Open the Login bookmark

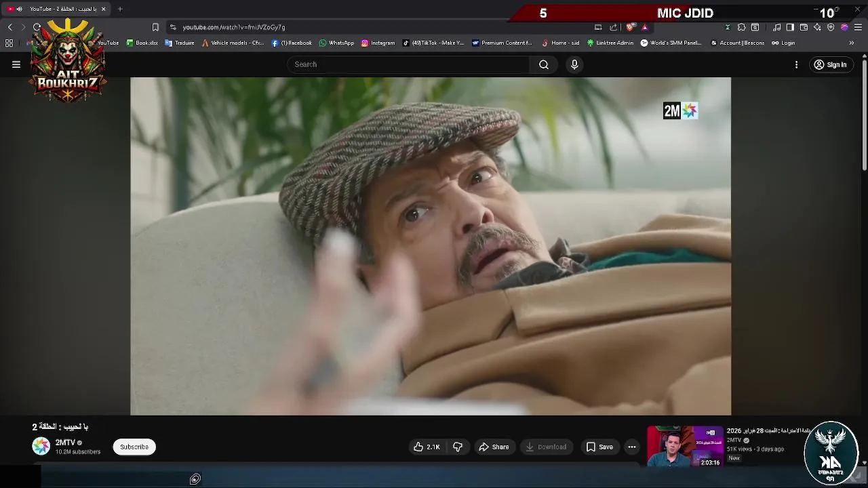[784, 43]
